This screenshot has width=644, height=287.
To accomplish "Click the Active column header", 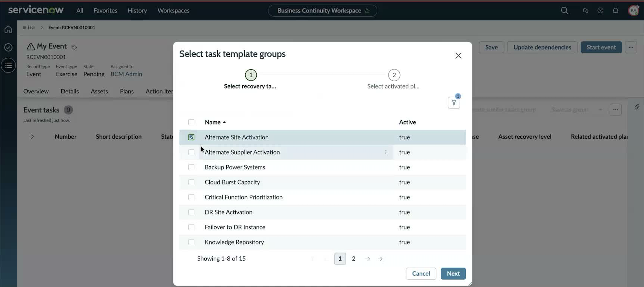I will [408, 122].
